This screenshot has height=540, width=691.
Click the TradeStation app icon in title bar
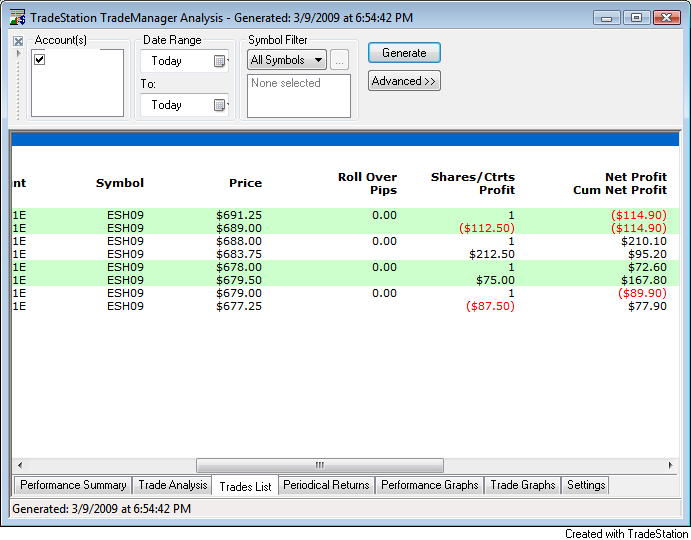coord(17,18)
